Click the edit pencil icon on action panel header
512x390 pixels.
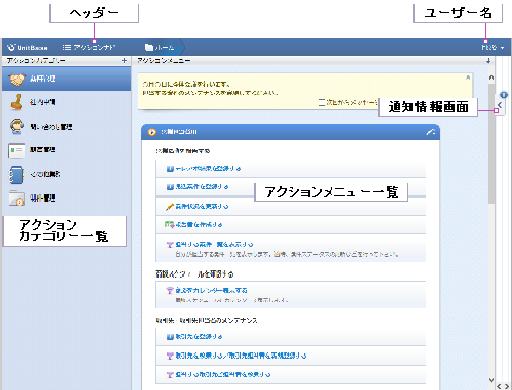click(x=431, y=132)
